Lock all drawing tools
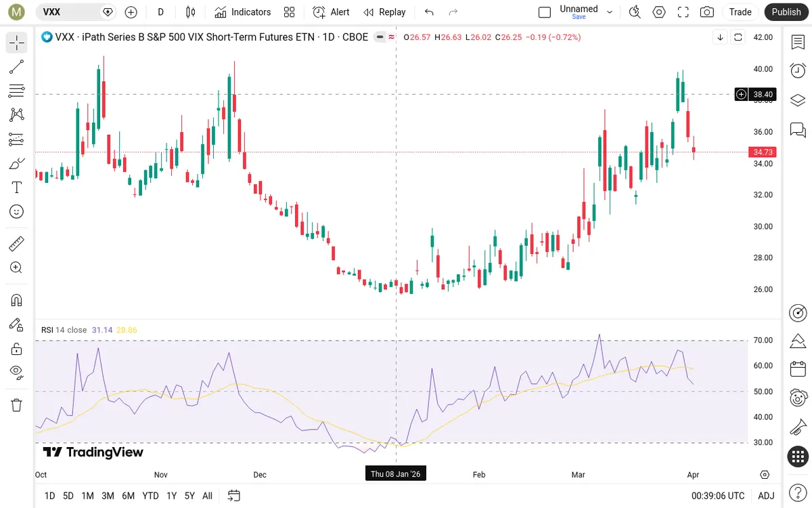 (17, 349)
